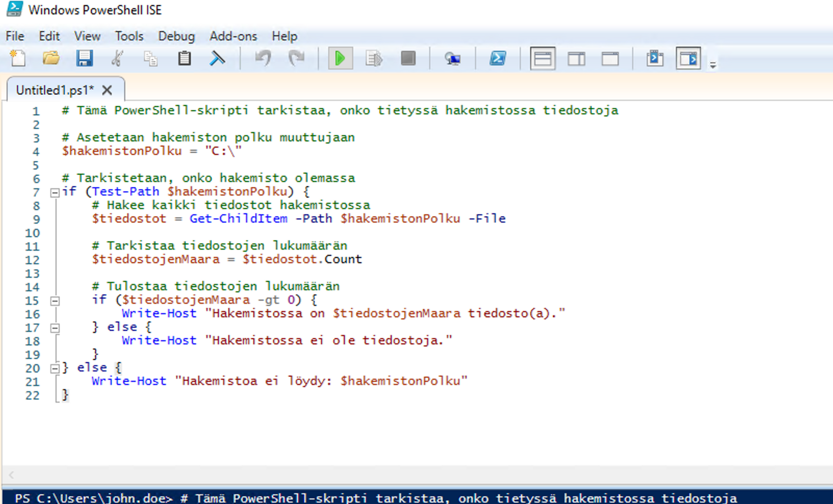Click the New script icon

point(18,58)
